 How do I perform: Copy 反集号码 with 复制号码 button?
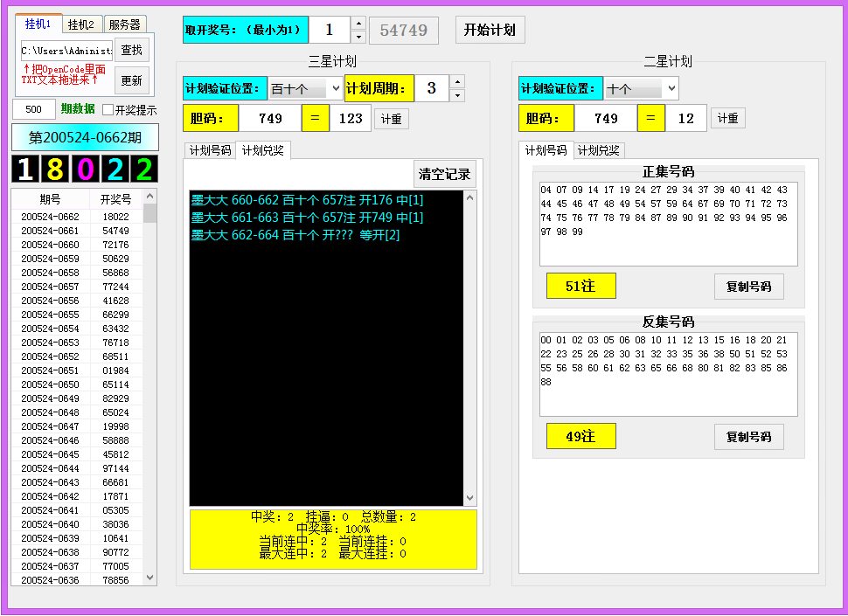tap(748, 437)
